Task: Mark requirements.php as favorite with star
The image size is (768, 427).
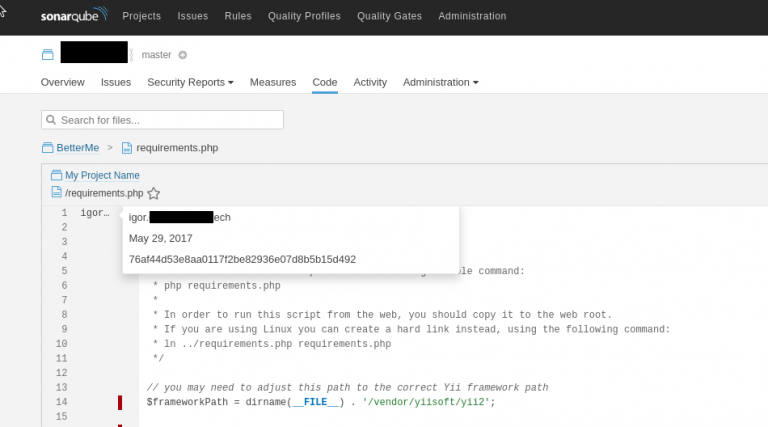Action: pos(153,193)
